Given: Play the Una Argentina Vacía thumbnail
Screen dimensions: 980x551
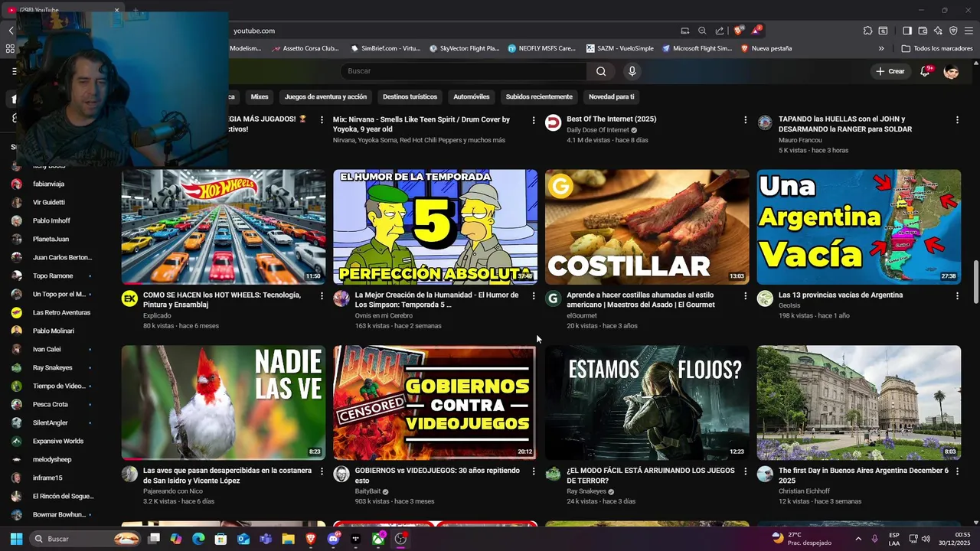Looking at the screenshot, I should [859, 227].
